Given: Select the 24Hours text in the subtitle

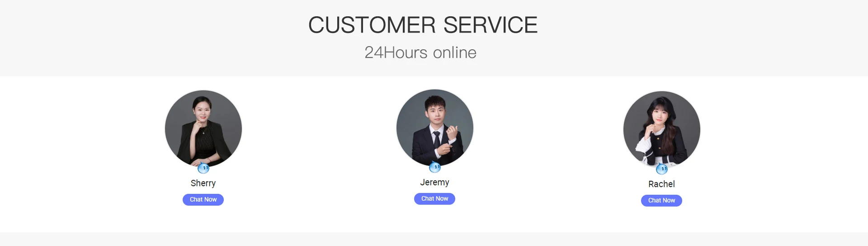Looking at the screenshot, I should coord(396,52).
